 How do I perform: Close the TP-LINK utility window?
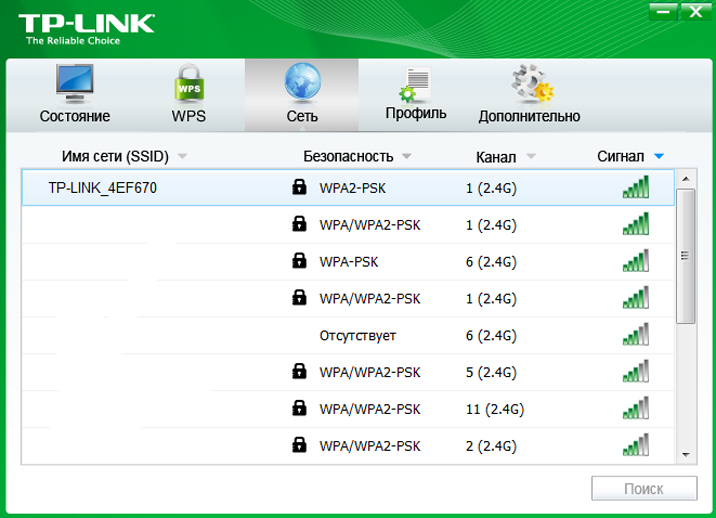tap(696, 11)
